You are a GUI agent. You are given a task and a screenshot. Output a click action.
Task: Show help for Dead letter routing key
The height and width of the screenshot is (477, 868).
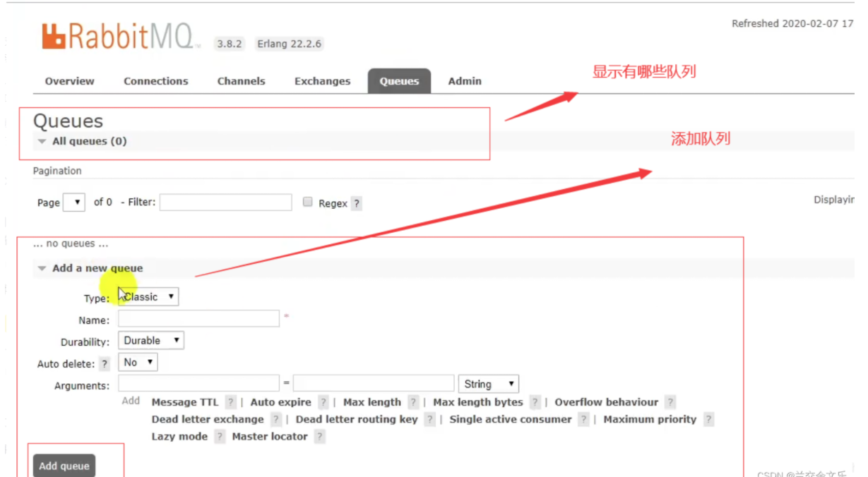429,419
